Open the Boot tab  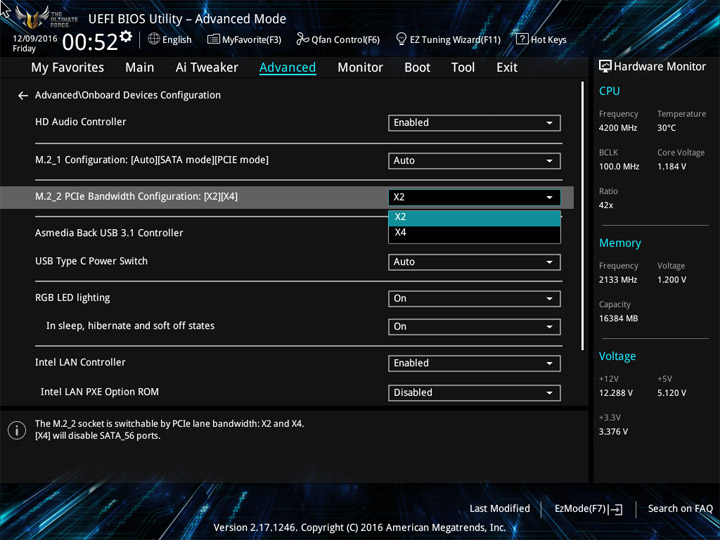coord(417,68)
